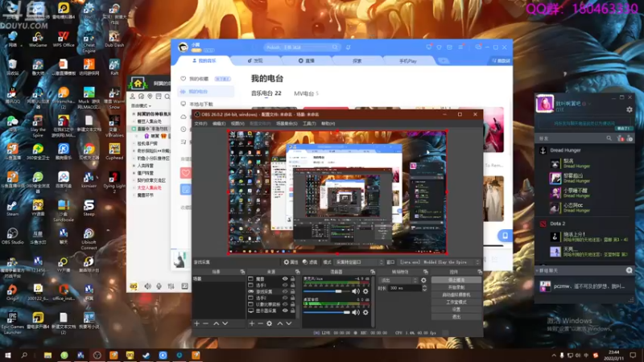The image size is (644, 362).
Task: Mute microphone speaker icon in OBS mixer
Action: 356,291
